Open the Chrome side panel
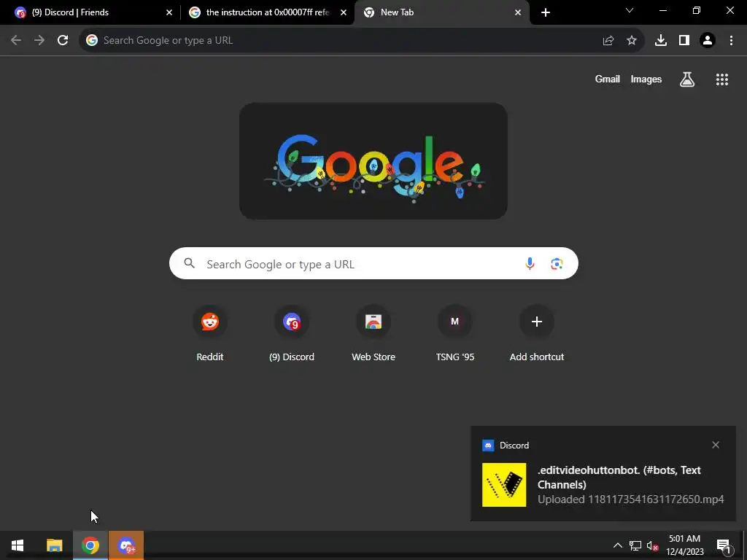Image resolution: width=747 pixels, height=560 pixels. (684, 41)
